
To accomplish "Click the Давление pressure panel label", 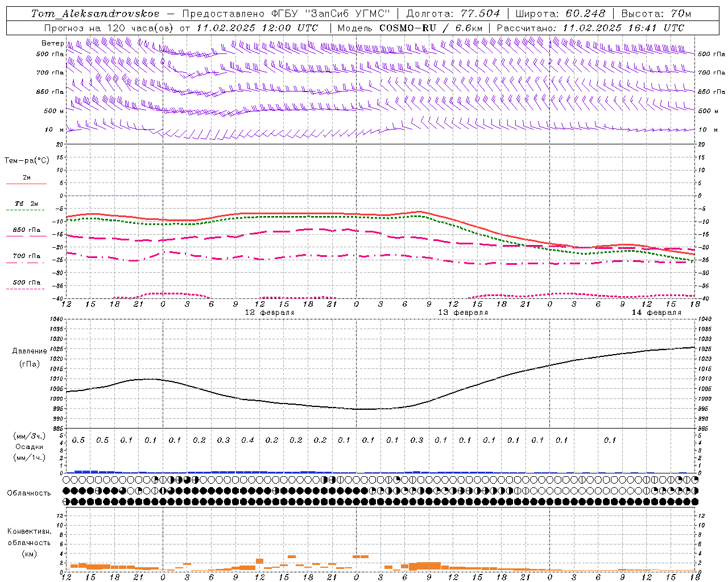I will click(28, 351).
